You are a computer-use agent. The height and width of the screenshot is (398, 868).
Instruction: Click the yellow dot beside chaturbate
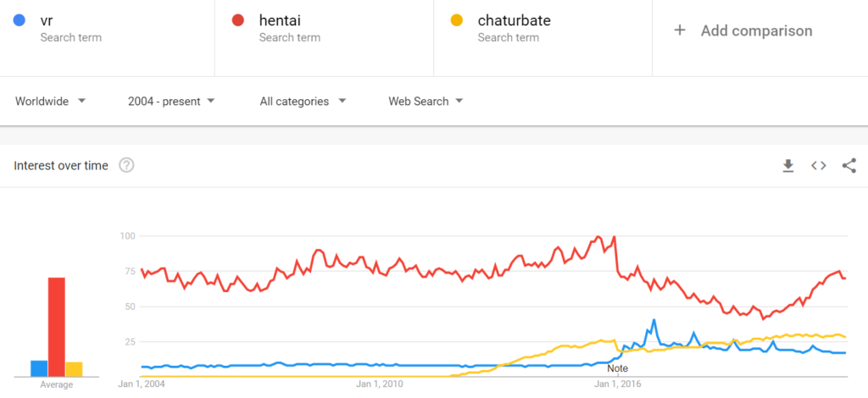(x=457, y=21)
